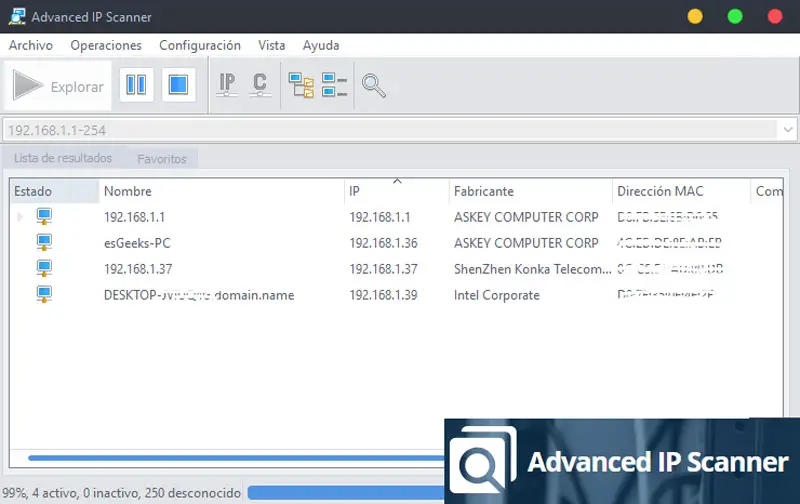Click the yellow minimize window button
The height and width of the screenshot is (504, 800).
point(695,16)
